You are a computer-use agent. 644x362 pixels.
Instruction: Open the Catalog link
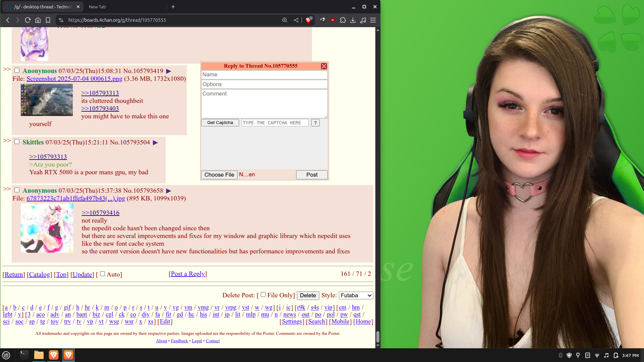pyautogui.click(x=40, y=275)
